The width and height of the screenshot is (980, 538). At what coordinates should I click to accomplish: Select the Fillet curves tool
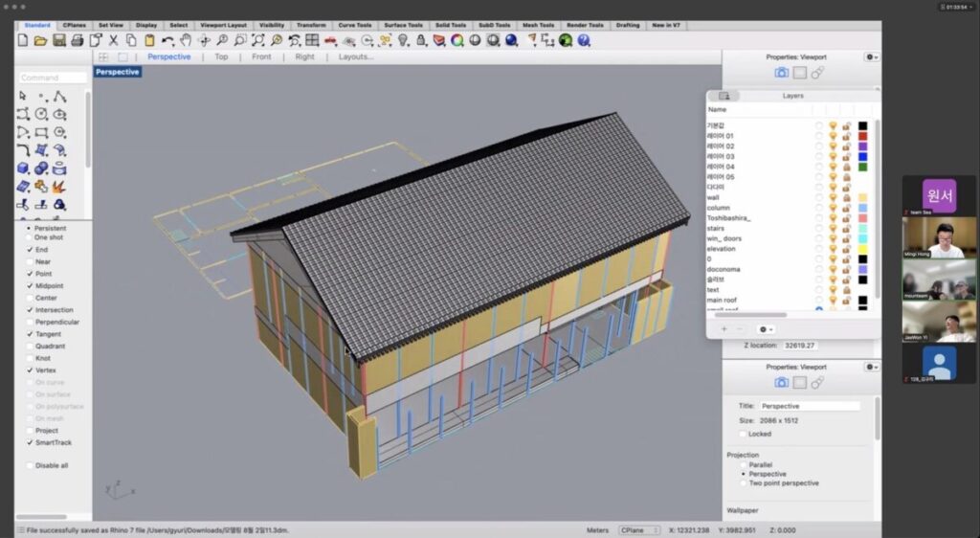(x=23, y=150)
